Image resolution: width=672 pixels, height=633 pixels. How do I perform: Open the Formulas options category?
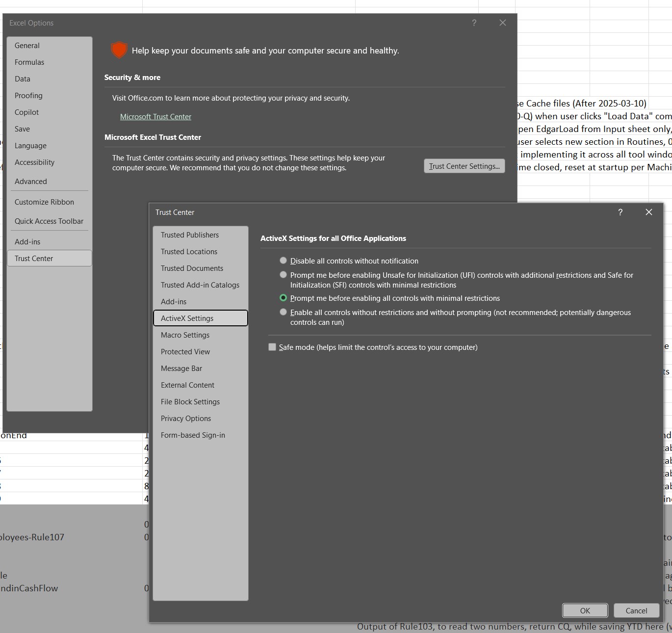(x=29, y=62)
